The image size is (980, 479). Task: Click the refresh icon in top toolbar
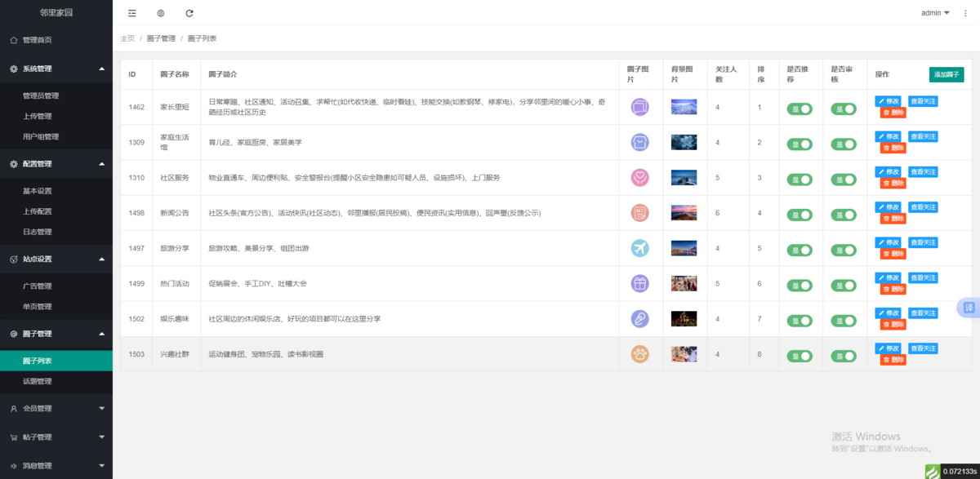pos(189,13)
